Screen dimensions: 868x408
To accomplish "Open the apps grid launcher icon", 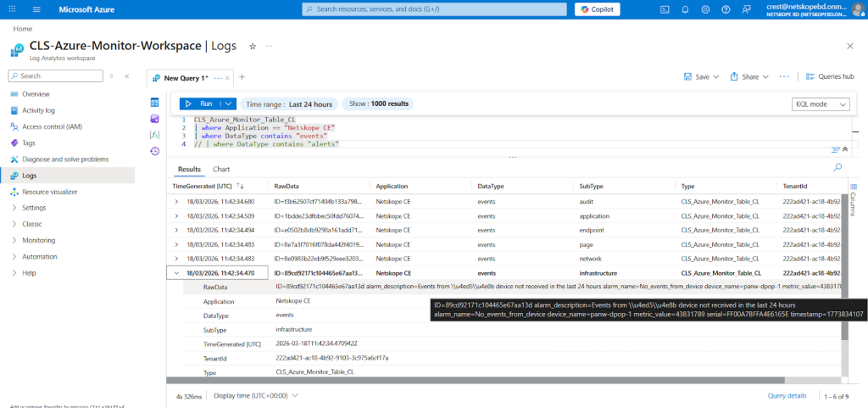I will point(12,9).
